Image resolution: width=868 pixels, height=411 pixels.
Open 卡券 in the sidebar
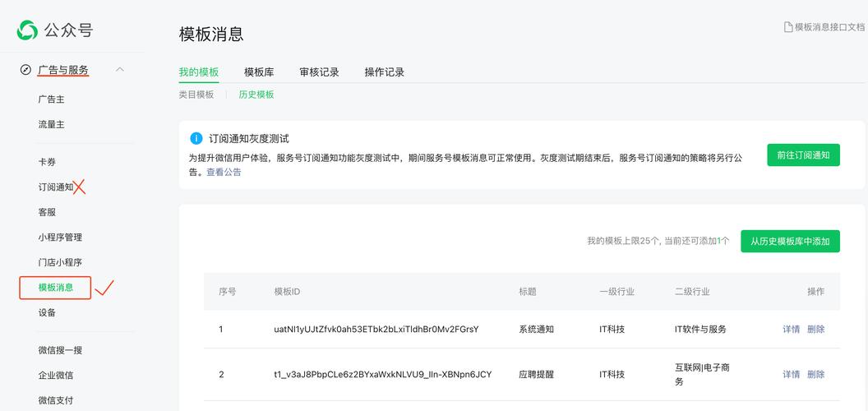tap(47, 162)
